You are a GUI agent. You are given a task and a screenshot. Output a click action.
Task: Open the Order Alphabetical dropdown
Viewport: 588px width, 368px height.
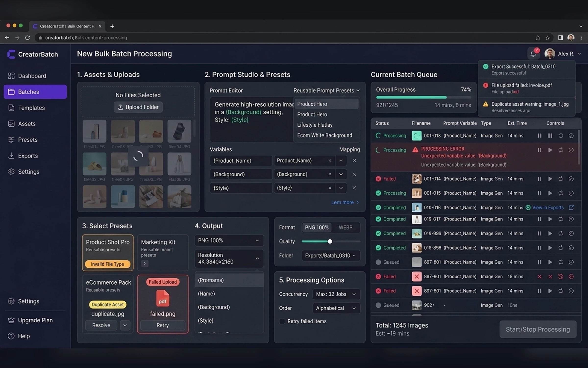pos(336,308)
